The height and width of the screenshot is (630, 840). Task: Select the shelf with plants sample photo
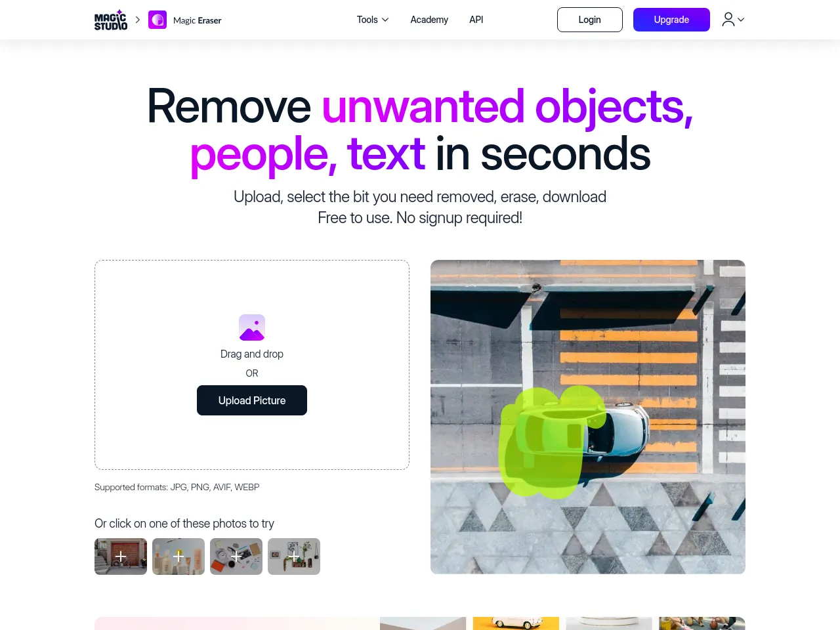tap(294, 556)
